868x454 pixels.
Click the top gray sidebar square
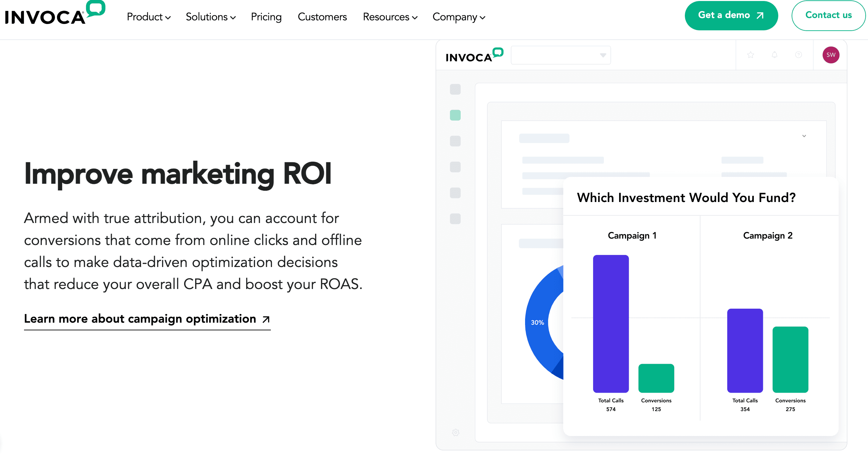click(x=455, y=89)
